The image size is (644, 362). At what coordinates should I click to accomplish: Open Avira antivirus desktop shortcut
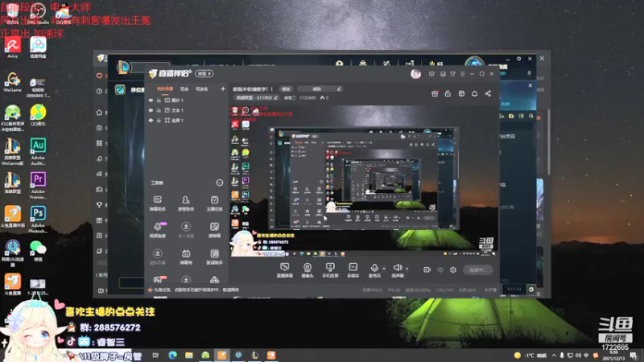pos(12,47)
